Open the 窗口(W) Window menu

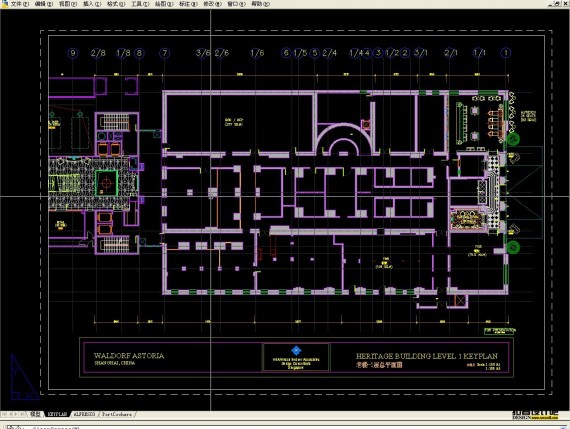pos(236,4)
